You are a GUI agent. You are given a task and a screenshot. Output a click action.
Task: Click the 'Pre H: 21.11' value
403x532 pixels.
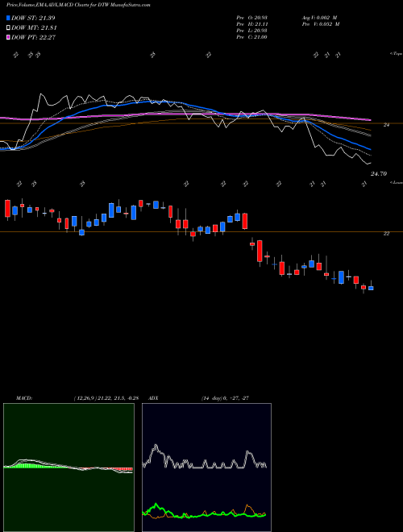pos(251,24)
